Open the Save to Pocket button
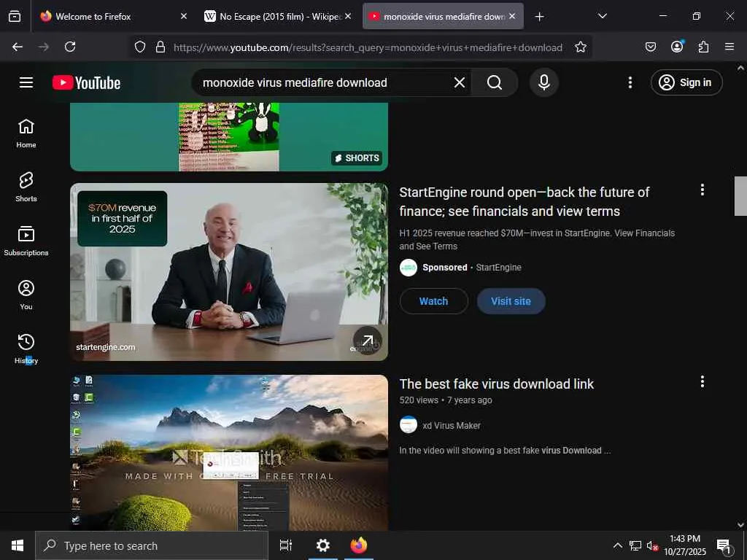 650,47
